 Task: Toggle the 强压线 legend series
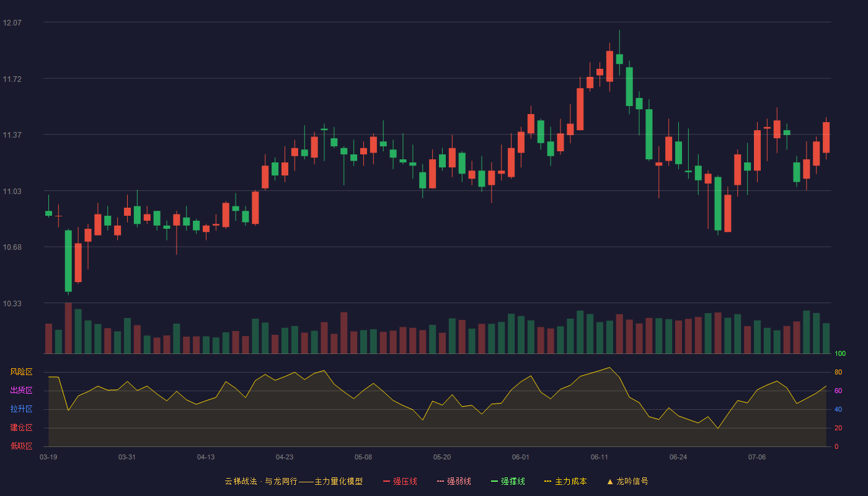click(x=400, y=481)
